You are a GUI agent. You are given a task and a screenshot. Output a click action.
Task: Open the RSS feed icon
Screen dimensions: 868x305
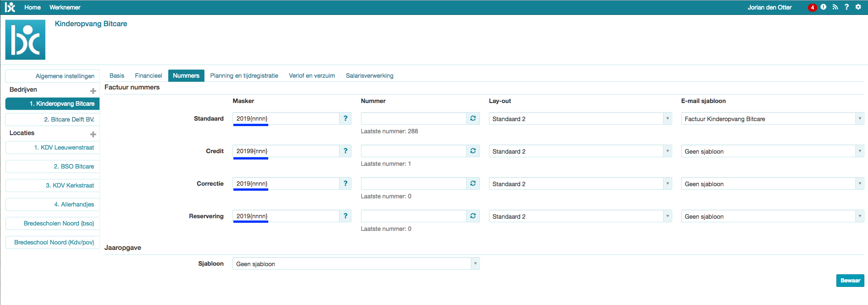835,7
